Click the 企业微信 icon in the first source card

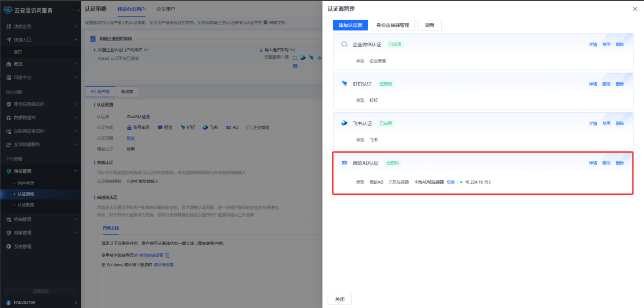tap(344, 44)
